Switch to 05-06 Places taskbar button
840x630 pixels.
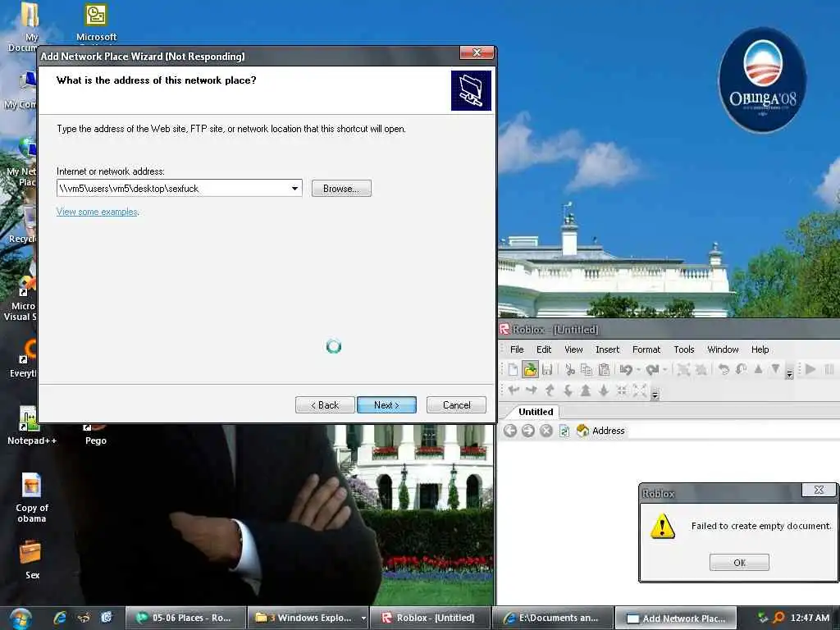coord(186,618)
